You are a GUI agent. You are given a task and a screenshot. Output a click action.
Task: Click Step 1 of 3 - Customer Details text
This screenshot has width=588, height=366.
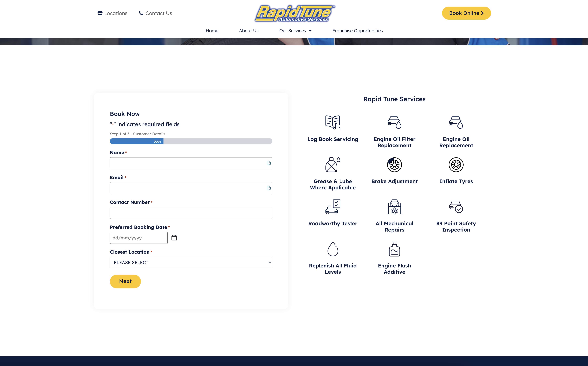click(137, 134)
